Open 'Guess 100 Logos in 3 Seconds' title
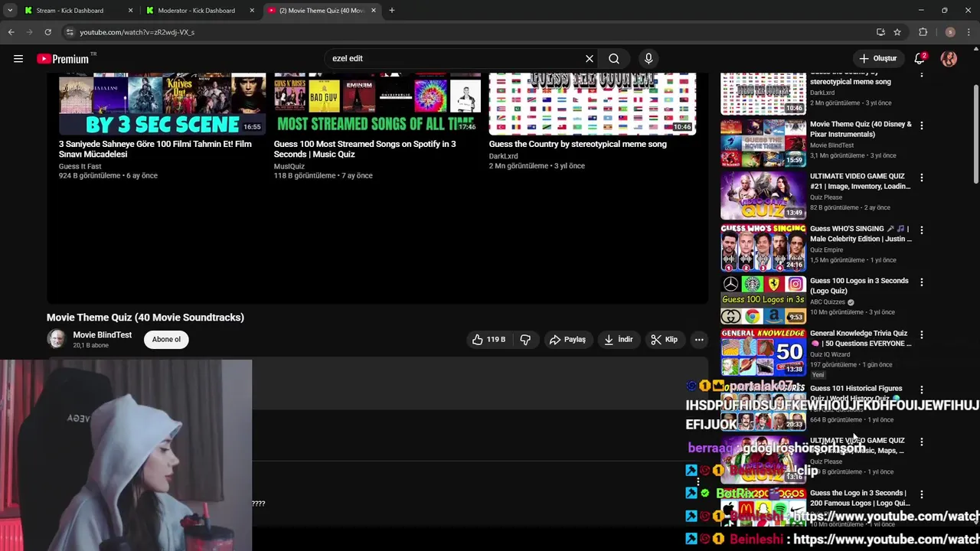The height and width of the screenshot is (551, 980). (x=859, y=286)
